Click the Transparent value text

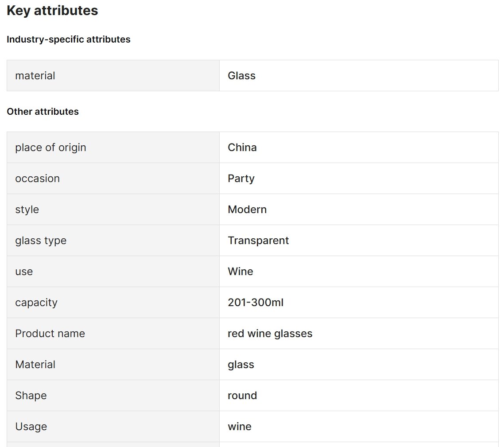[258, 241]
